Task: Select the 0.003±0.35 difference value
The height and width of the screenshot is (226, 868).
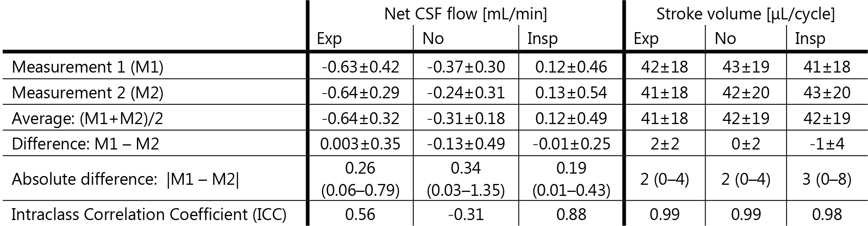Action: (360, 144)
